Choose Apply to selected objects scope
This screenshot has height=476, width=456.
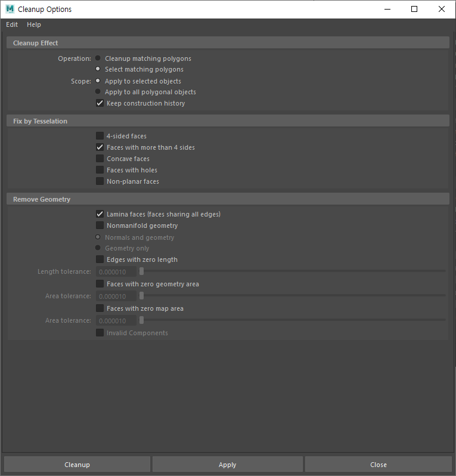[x=98, y=81]
